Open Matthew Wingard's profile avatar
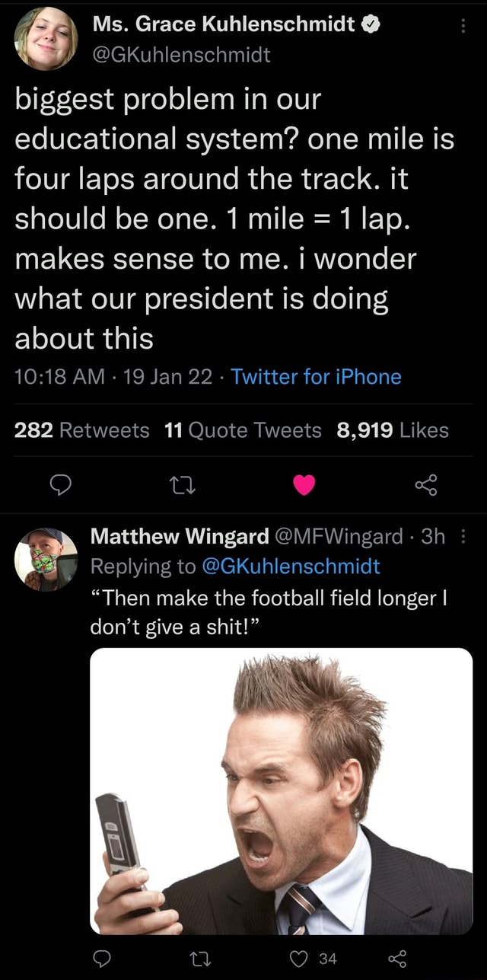The width and height of the screenshot is (487, 980). coord(46,559)
